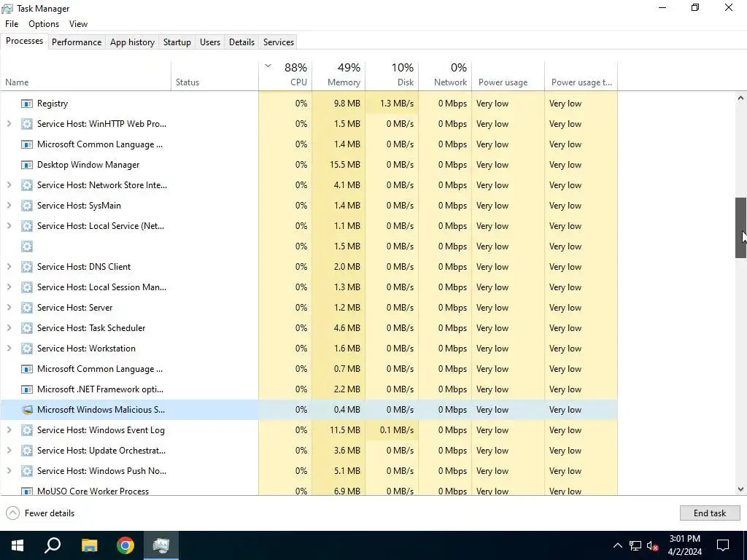Switch to the Startup tab
This screenshot has width=747, height=560.
[177, 42]
